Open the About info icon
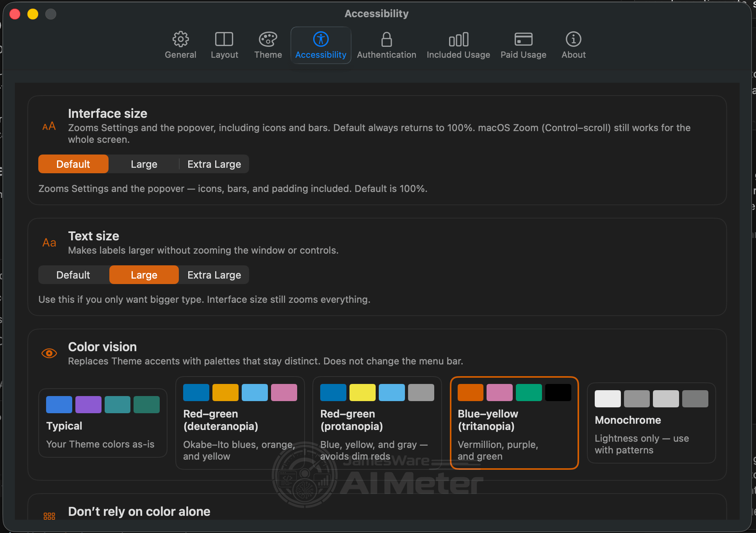 [x=573, y=39]
